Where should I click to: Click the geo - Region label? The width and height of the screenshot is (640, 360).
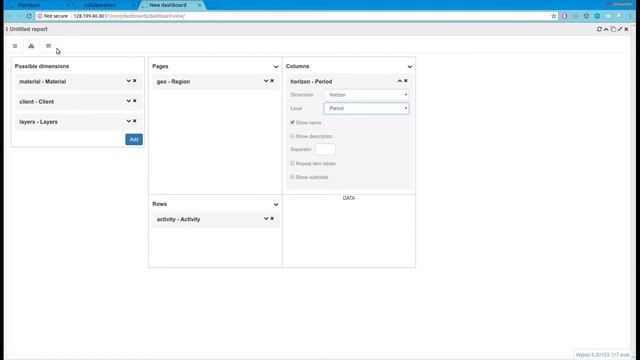[x=173, y=82]
